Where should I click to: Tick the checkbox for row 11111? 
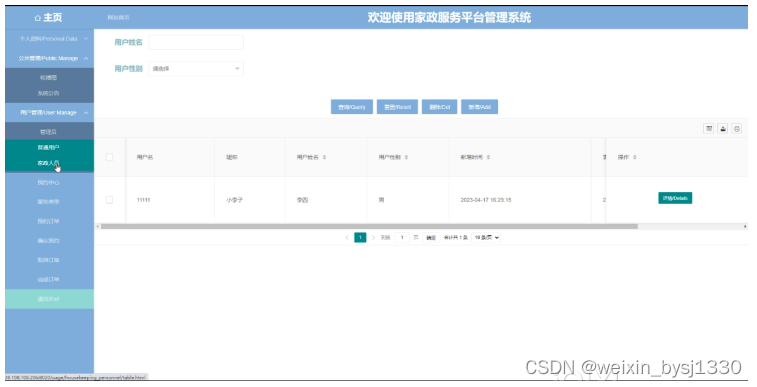tap(110, 200)
